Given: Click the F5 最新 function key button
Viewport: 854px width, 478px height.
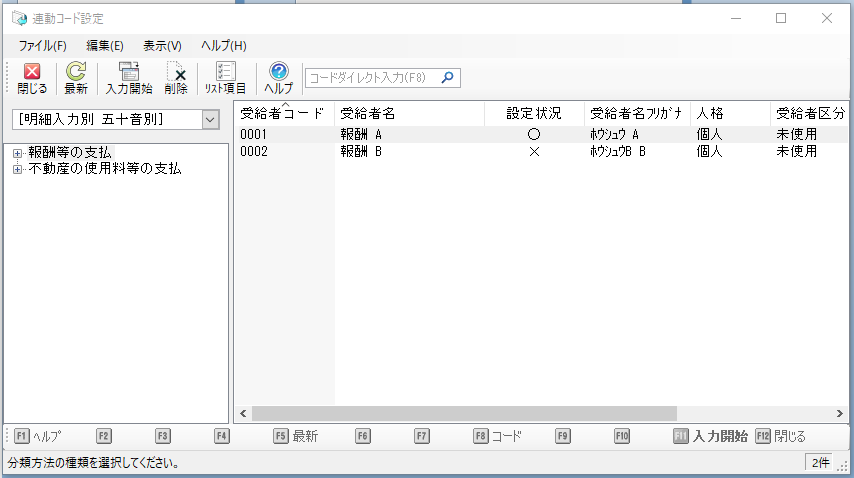Looking at the screenshot, I should tap(296, 436).
